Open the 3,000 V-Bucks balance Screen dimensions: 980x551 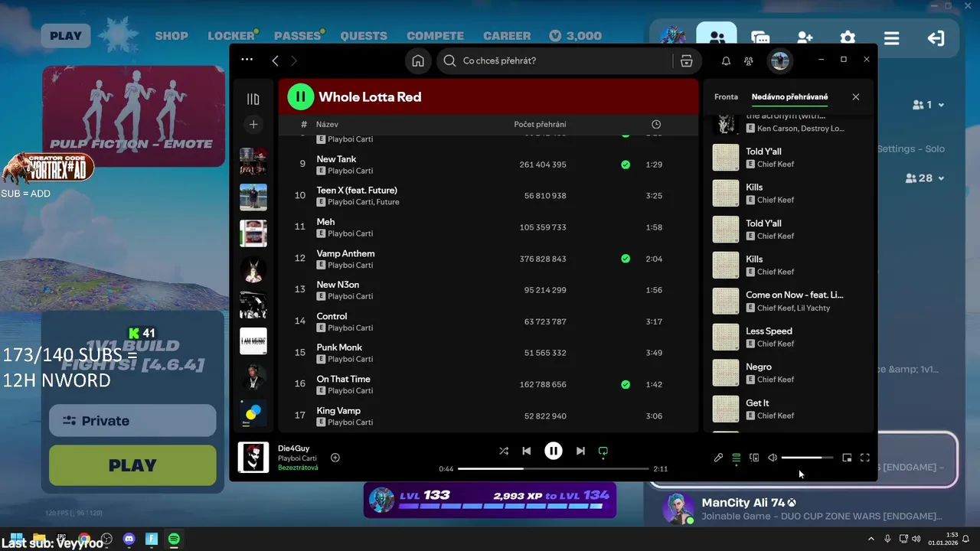[x=575, y=36]
